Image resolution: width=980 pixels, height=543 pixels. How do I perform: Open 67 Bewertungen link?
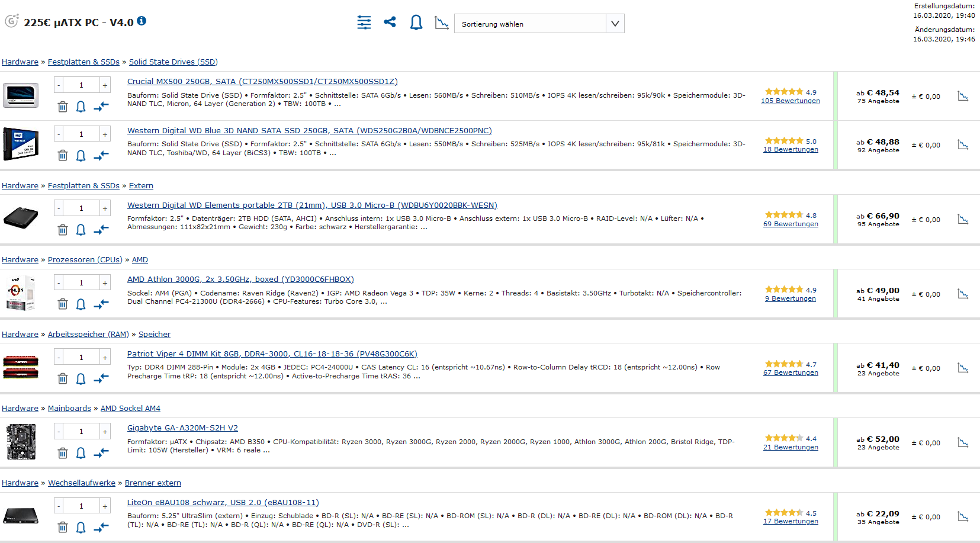tap(791, 372)
